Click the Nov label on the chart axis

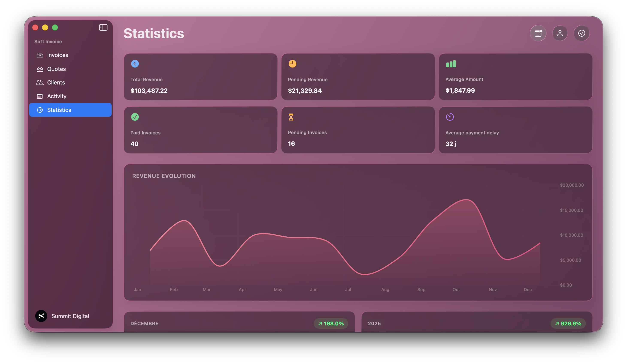coord(493,290)
